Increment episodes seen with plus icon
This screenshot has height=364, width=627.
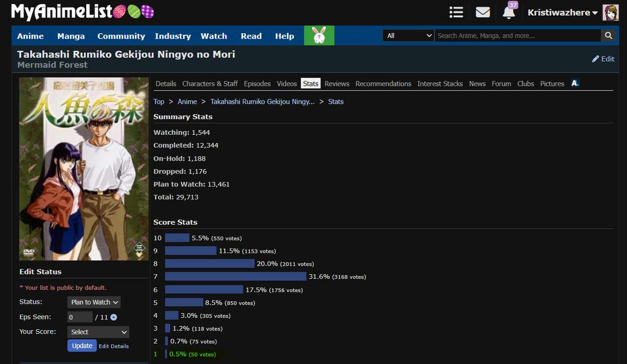coord(114,317)
